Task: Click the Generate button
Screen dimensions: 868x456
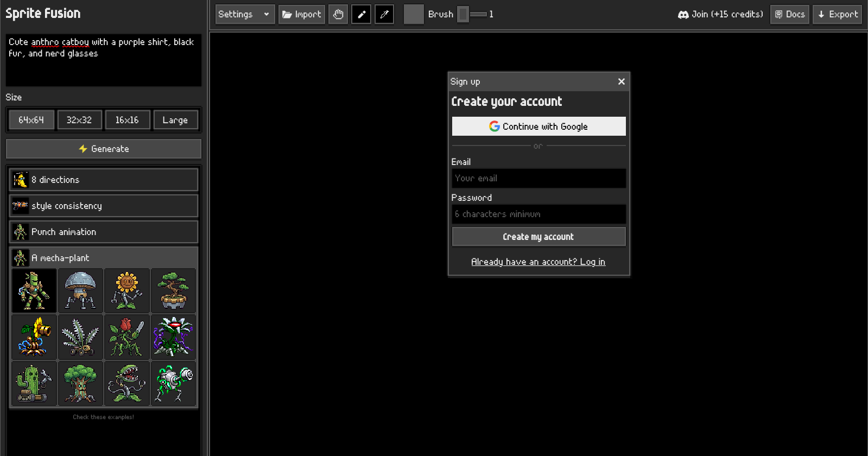Action: coord(104,149)
